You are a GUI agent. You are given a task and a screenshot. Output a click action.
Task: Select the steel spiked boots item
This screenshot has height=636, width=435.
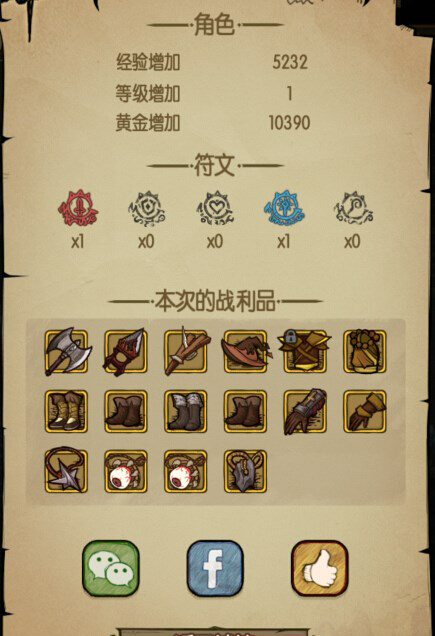[x=185, y=411]
